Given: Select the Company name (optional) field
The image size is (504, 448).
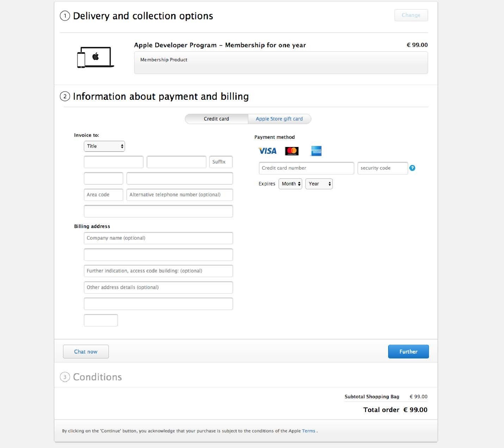Looking at the screenshot, I should [158, 238].
